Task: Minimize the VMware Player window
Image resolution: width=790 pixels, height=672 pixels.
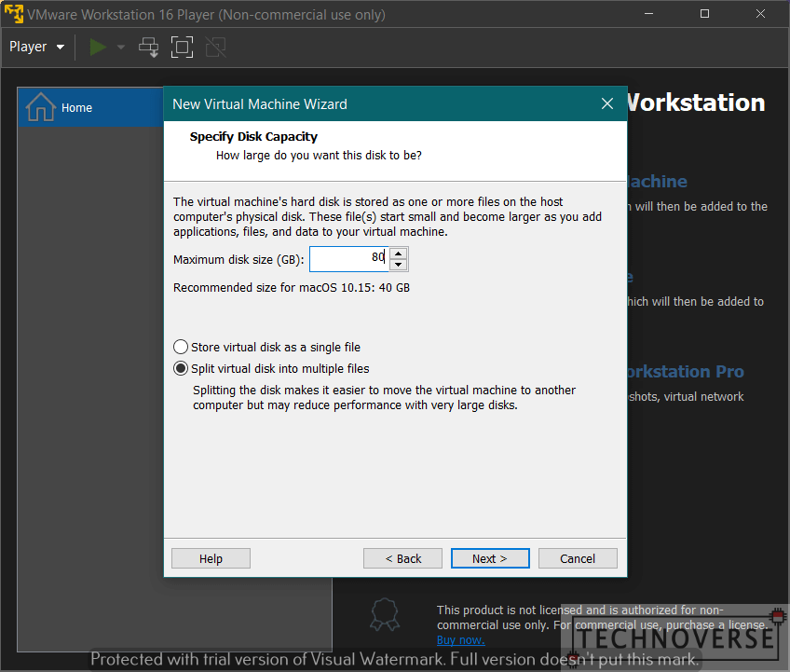Action: 649,14
